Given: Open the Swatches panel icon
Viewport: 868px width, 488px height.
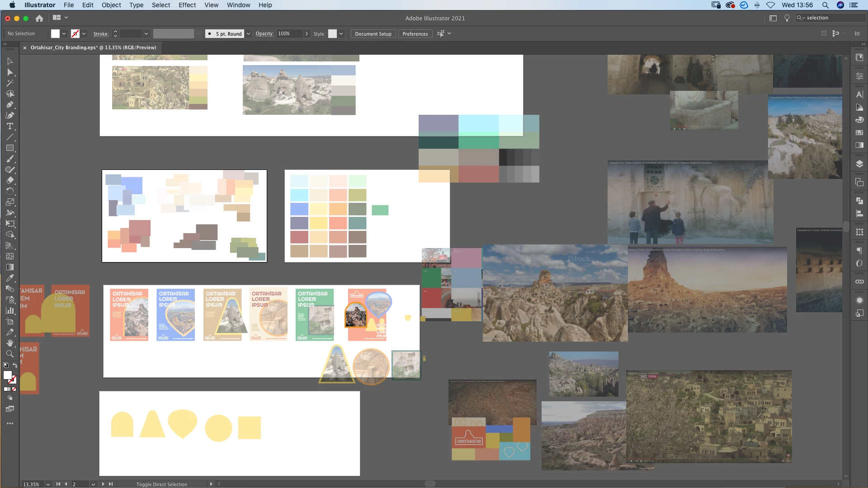Looking at the screenshot, I should (x=859, y=133).
